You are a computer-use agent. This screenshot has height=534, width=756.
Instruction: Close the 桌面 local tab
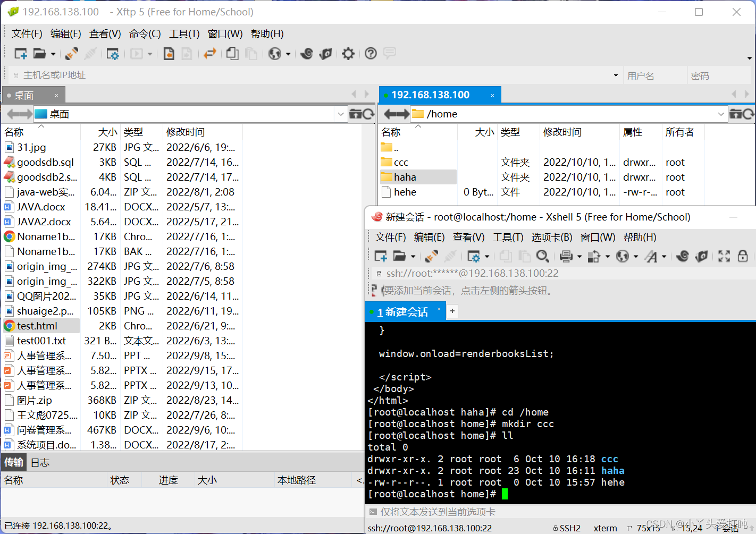click(56, 96)
